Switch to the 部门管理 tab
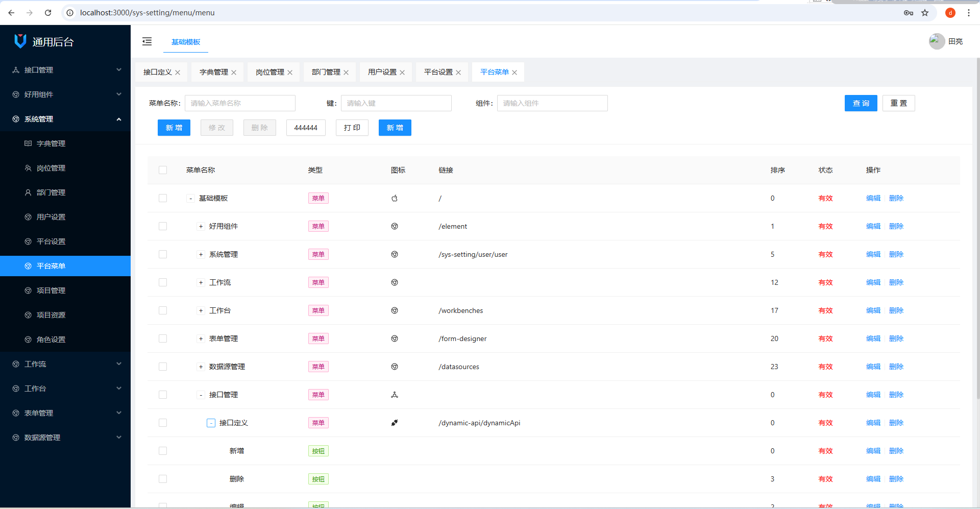This screenshot has width=980, height=509. [x=326, y=72]
